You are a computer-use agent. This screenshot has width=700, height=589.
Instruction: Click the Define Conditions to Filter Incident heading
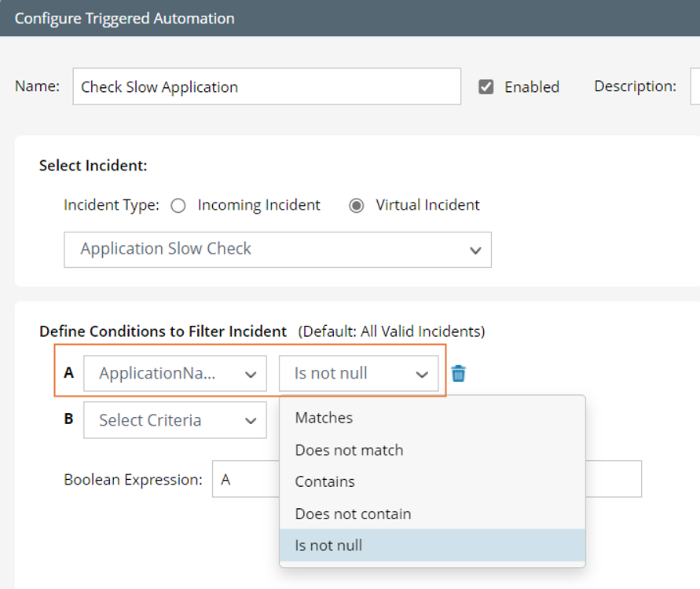click(163, 331)
